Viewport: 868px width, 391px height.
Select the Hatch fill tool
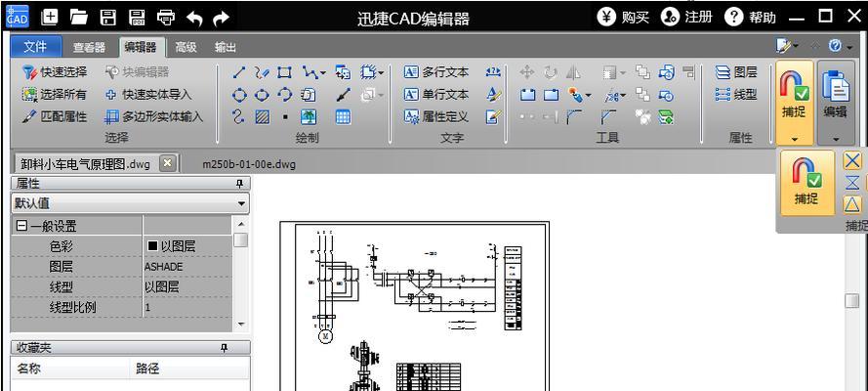tap(263, 117)
